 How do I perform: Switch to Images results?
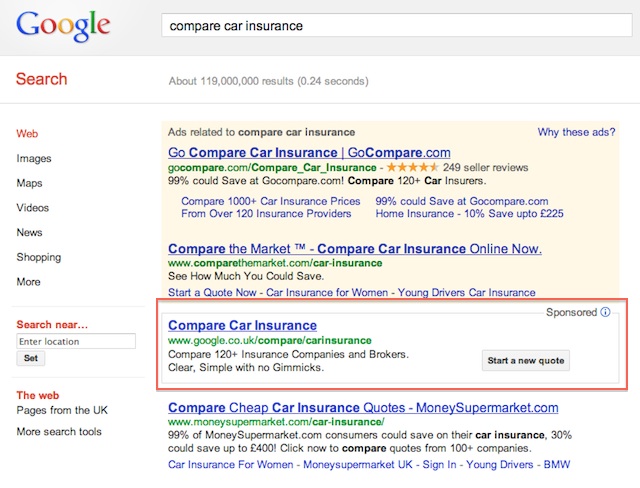pyautogui.click(x=34, y=158)
